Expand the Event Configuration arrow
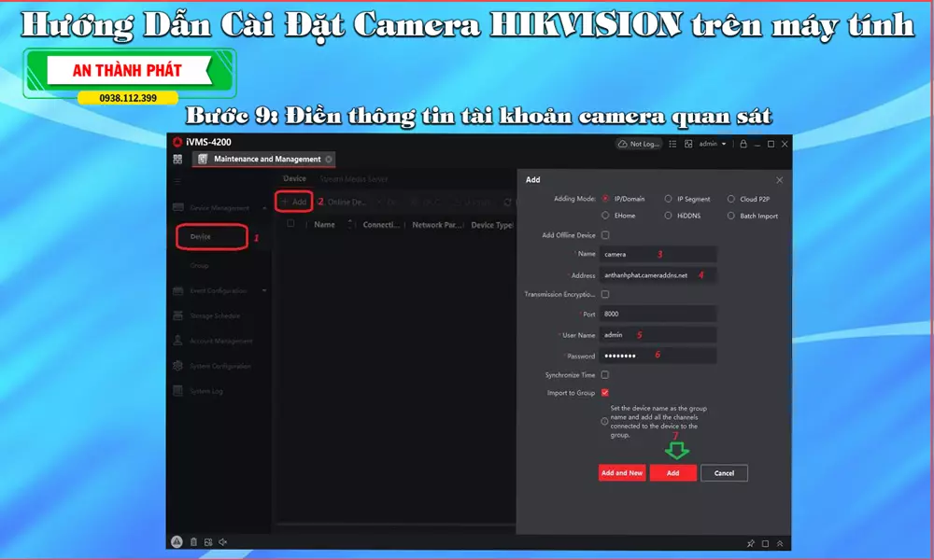 point(264,290)
